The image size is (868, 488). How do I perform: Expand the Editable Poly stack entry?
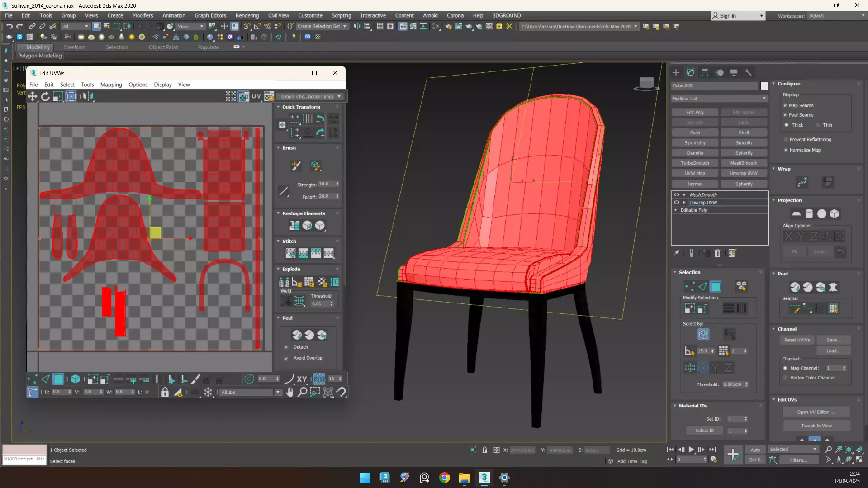tap(676, 210)
